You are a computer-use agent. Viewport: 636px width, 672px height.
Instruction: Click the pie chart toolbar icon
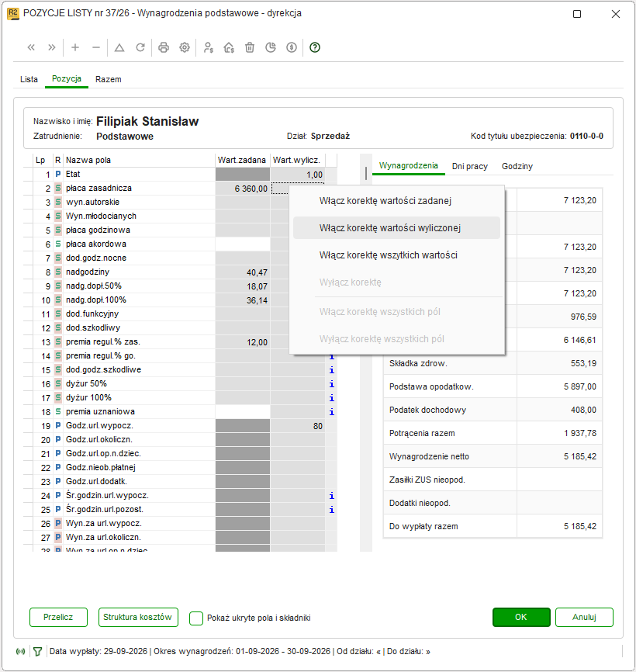click(x=271, y=47)
